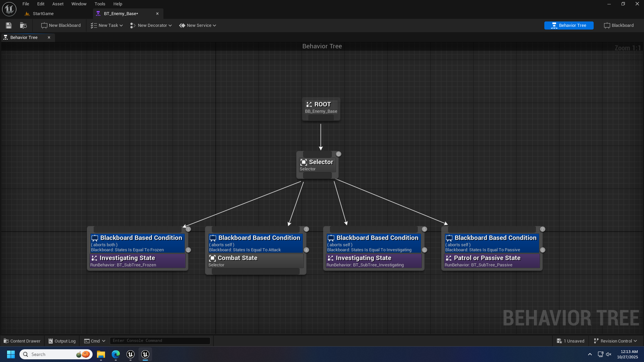The height and width of the screenshot is (362, 644).
Task: Select the Combat State selector node
Action: point(256,261)
